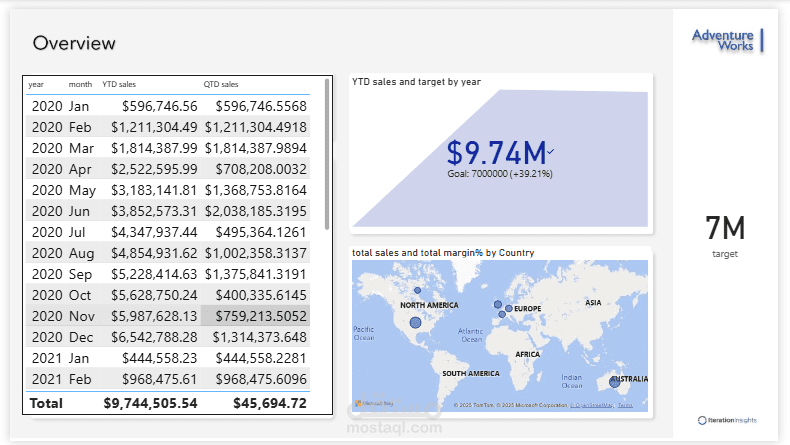Screen dimensions: 790x445
Task: Sort by the QTD sales column header
Action: (221, 84)
